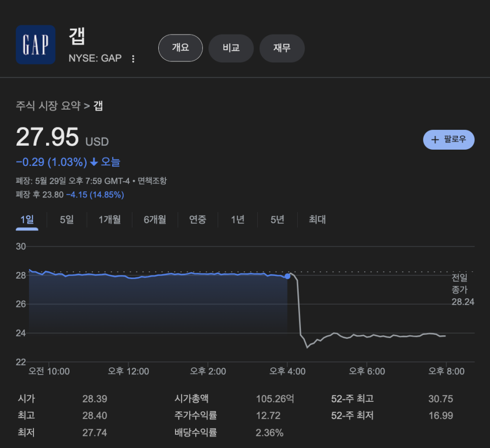Click the down arrow beside price change

pyautogui.click(x=94, y=162)
